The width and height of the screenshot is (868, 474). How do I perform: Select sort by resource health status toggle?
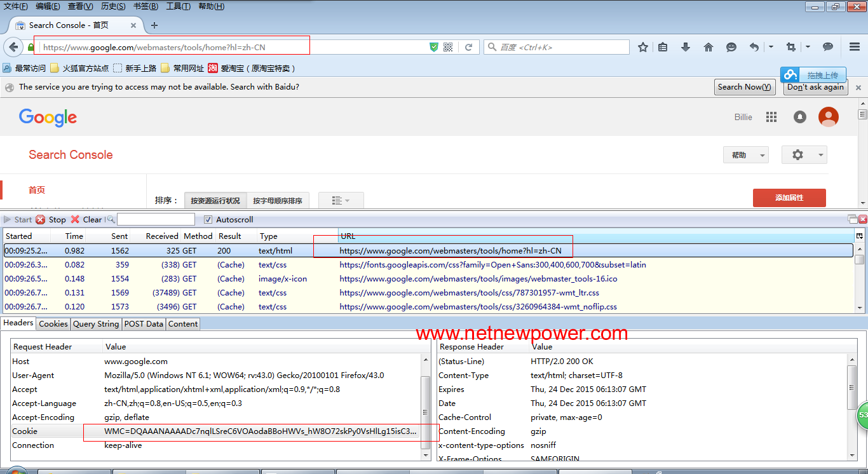[215, 201]
